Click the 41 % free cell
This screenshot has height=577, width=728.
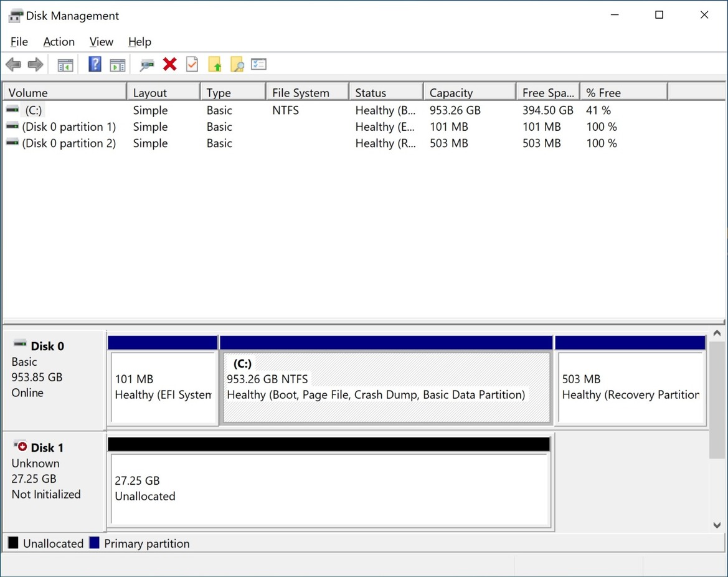[598, 110]
